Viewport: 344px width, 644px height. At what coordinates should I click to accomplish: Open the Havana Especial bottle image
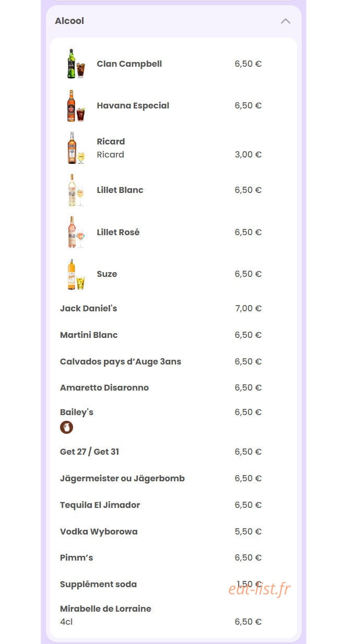[76, 106]
